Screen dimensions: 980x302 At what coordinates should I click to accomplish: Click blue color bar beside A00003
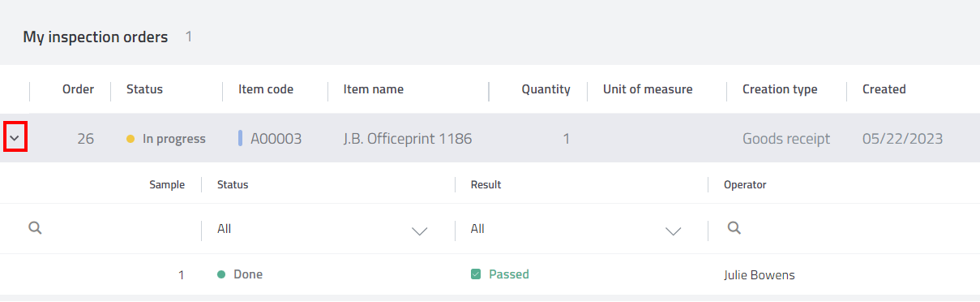click(x=241, y=138)
